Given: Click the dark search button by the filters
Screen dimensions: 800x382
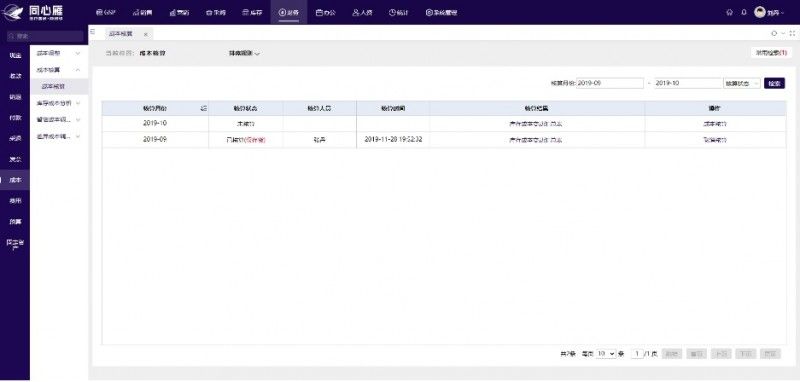Looking at the screenshot, I should coord(774,83).
